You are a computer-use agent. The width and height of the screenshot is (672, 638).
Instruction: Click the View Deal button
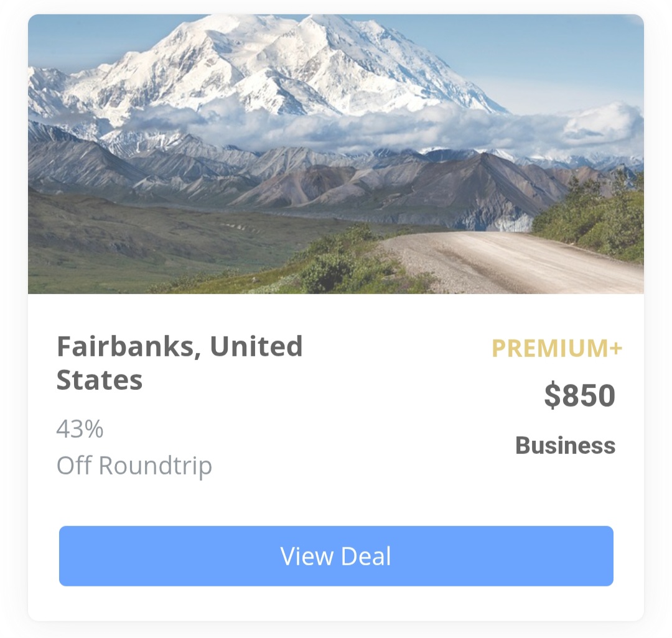tap(336, 556)
